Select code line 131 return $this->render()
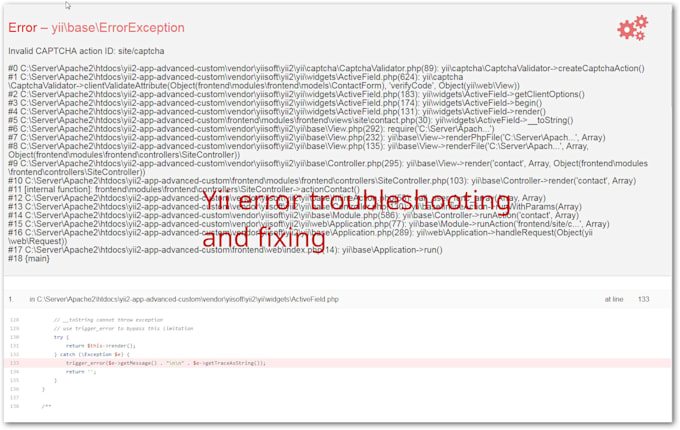Screen dimensions: 680x430 tap(101, 346)
